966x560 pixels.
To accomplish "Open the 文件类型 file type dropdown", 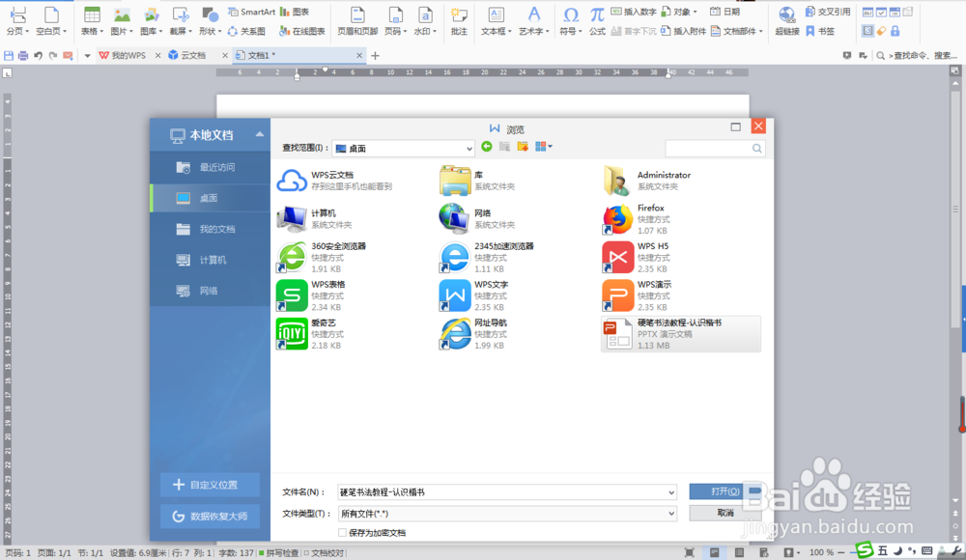I will point(671,514).
